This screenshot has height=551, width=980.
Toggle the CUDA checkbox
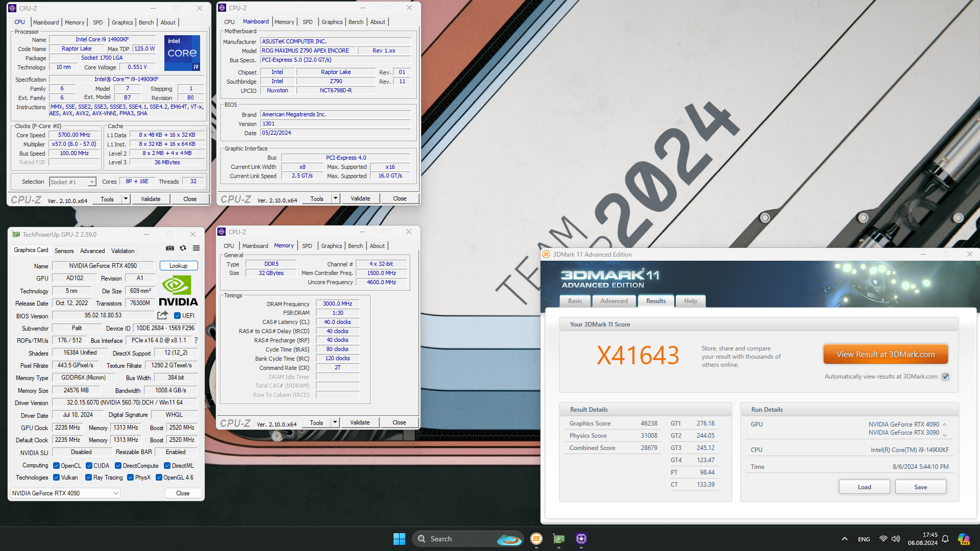pyautogui.click(x=89, y=466)
